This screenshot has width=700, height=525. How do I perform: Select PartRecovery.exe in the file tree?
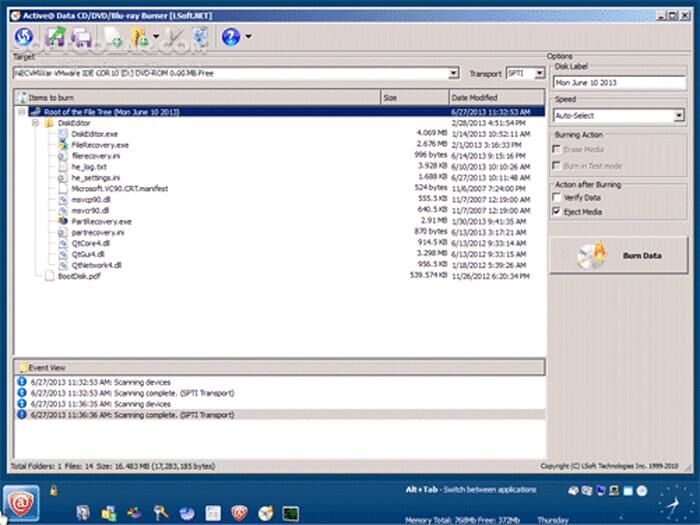(101, 221)
